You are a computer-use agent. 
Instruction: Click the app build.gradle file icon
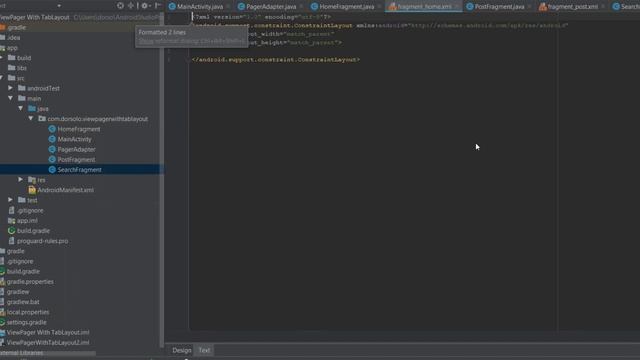pyautogui.click(x=11, y=231)
